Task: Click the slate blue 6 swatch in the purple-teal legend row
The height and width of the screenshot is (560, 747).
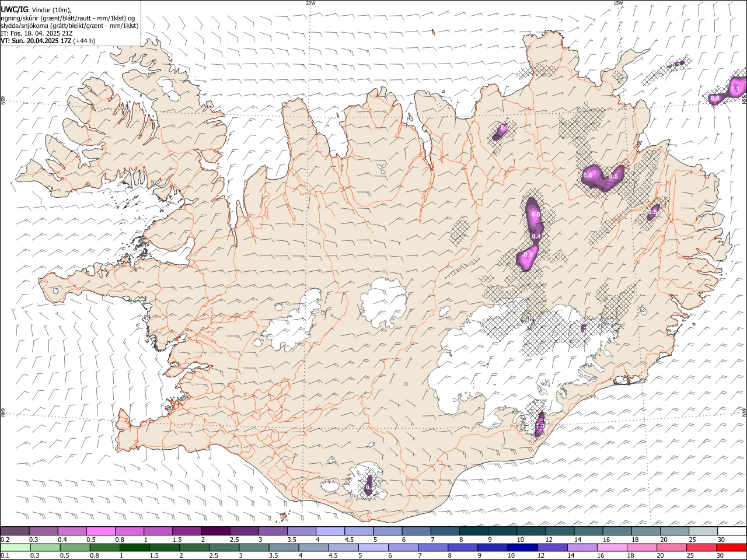Action: pos(416,531)
